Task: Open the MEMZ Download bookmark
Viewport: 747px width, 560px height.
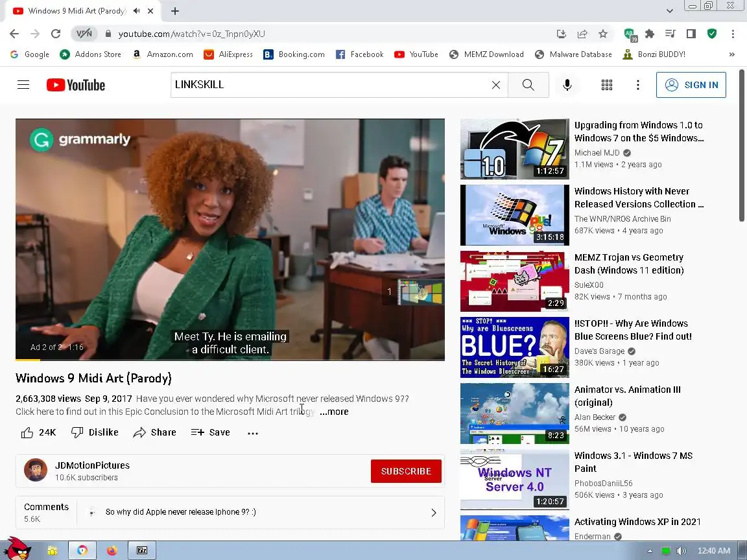Action: click(486, 54)
